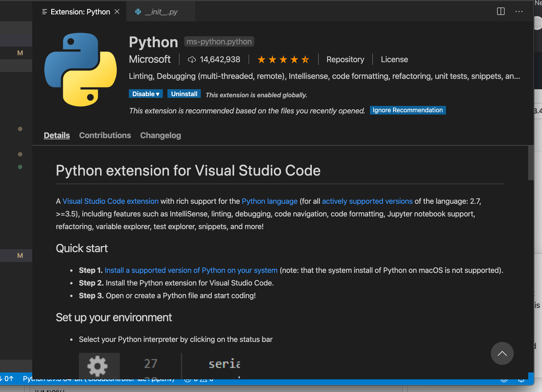Click the Uninstall button
The height and width of the screenshot is (392, 542).
click(184, 94)
